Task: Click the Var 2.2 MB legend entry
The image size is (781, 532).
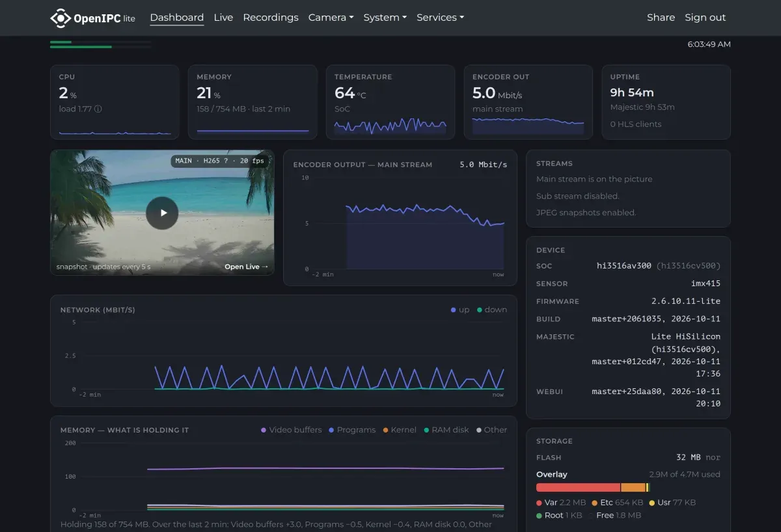Action: [x=561, y=503]
